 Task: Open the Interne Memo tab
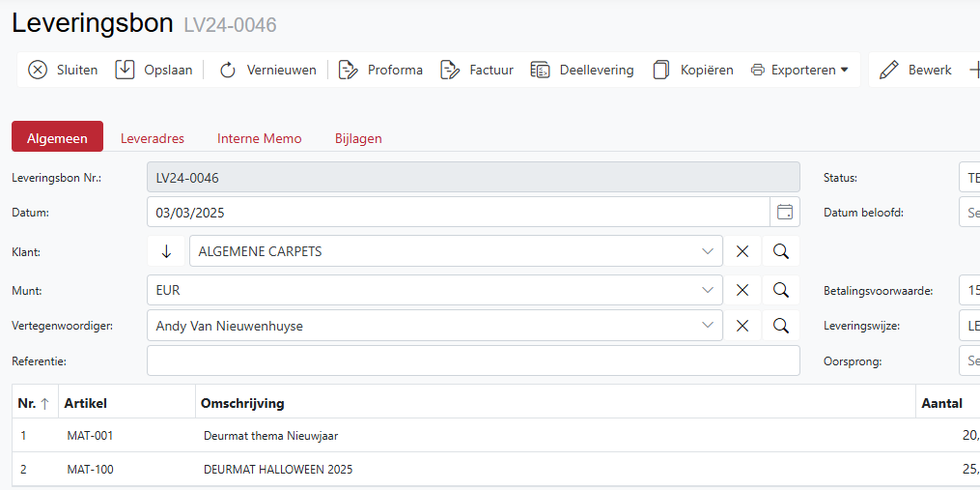pyautogui.click(x=259, y=138)
